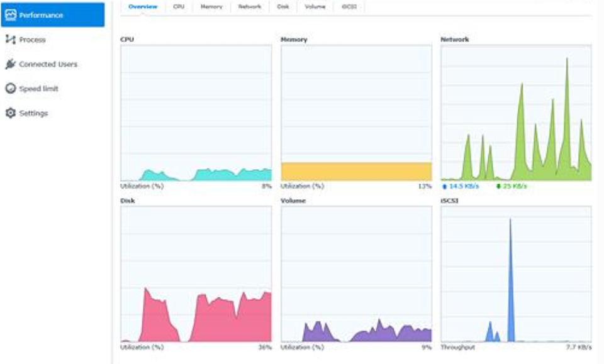
Task: Click the Network throughput chart
Action: pos(516,113)
